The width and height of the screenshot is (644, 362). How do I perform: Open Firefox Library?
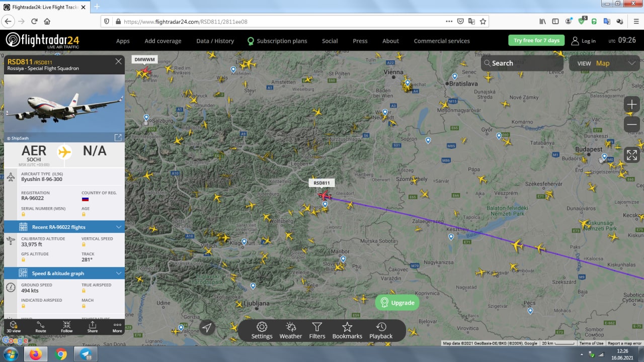pyautogui.click(x=543, y=22)
